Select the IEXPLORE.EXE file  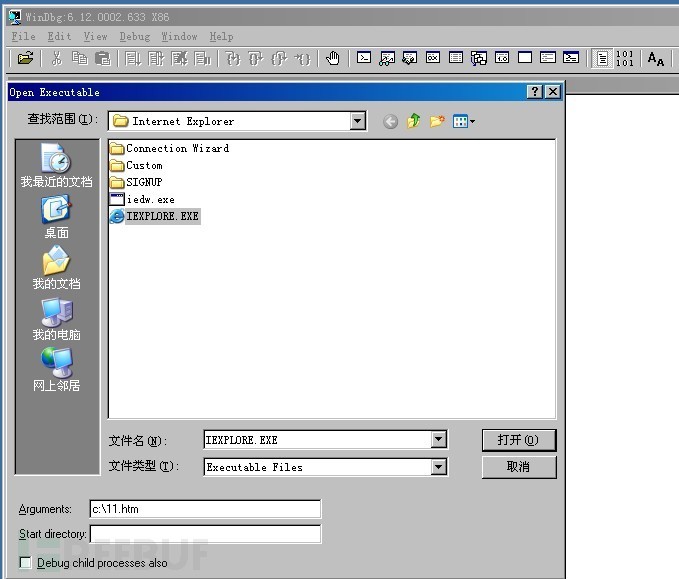(155, 216)
